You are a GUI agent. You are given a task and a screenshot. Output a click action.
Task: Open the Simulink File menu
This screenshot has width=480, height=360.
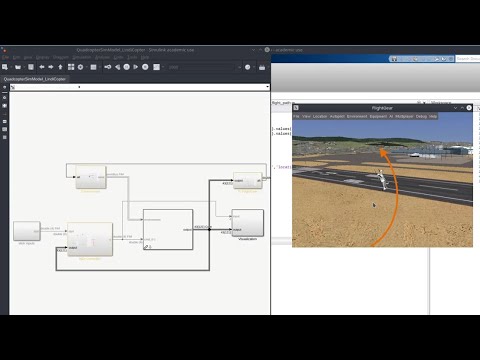click(x=5, y=57)
